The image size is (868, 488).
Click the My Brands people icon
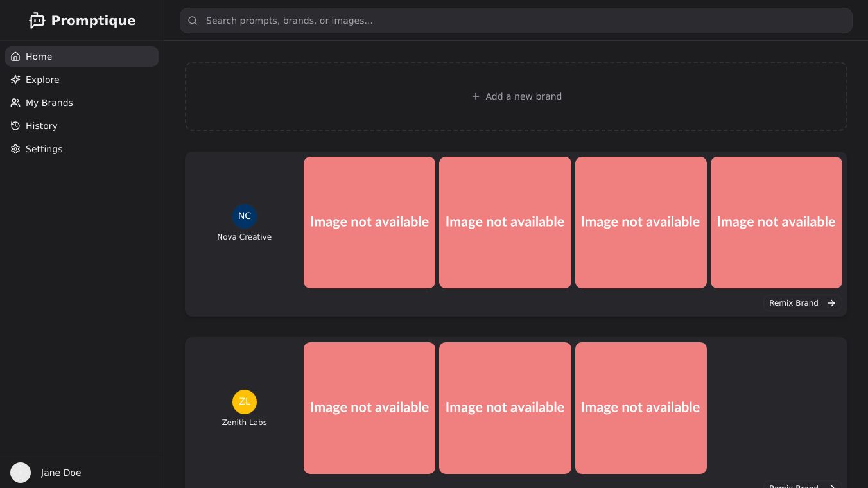pyautogui.click(x=15, y=103)
